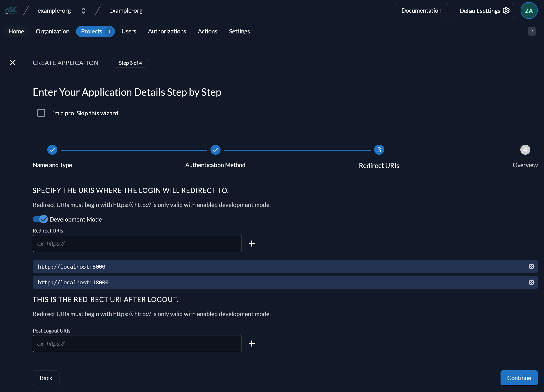Click the second example-org breadcrumb
The image size is (544, 392).
[126, 11]
